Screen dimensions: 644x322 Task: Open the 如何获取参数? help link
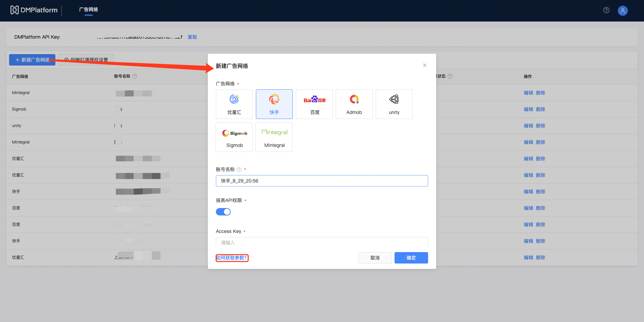coord(232,258)
